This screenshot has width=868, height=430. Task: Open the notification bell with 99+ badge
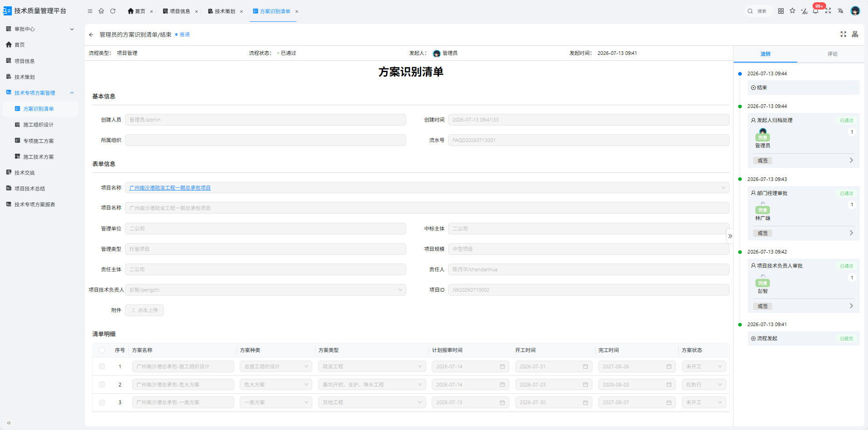(x=816, y=10)
